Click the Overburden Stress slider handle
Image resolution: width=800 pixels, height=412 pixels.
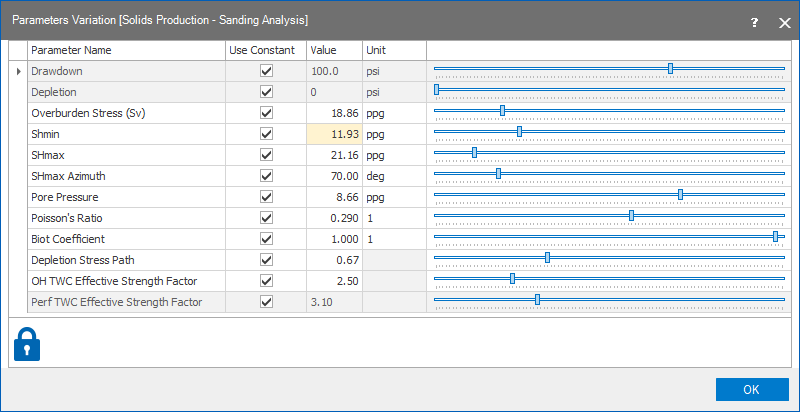(502, 111)
